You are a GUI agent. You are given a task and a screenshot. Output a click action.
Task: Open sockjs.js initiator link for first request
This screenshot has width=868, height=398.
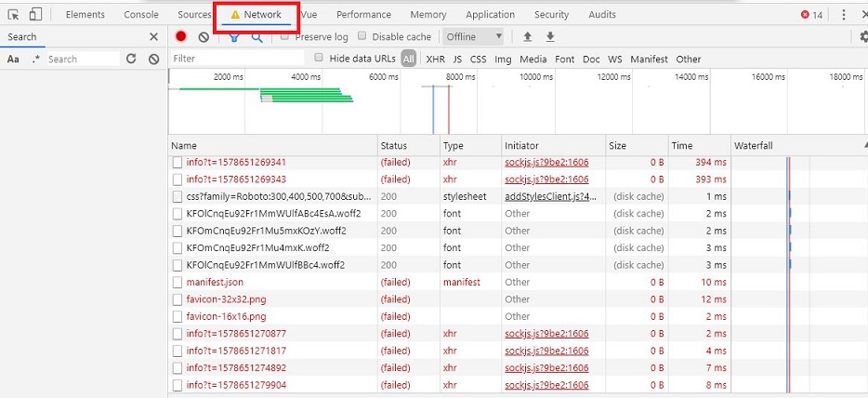coord(546,162)
